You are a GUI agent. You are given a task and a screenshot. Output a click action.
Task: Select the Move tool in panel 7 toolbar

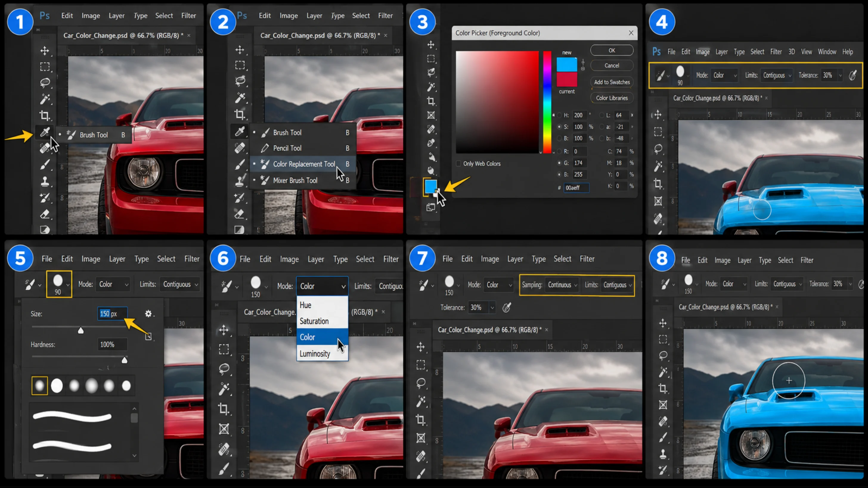pyautogui.click(x=421, y=347)
